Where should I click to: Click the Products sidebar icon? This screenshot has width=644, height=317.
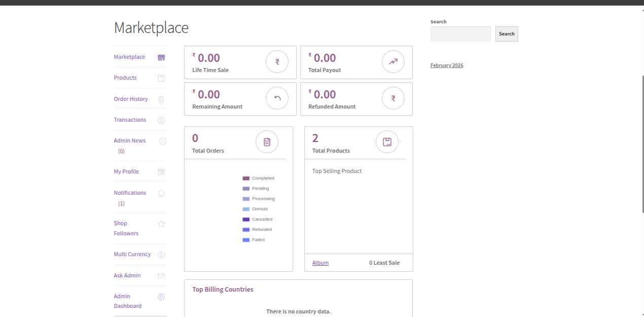[161, 78]
